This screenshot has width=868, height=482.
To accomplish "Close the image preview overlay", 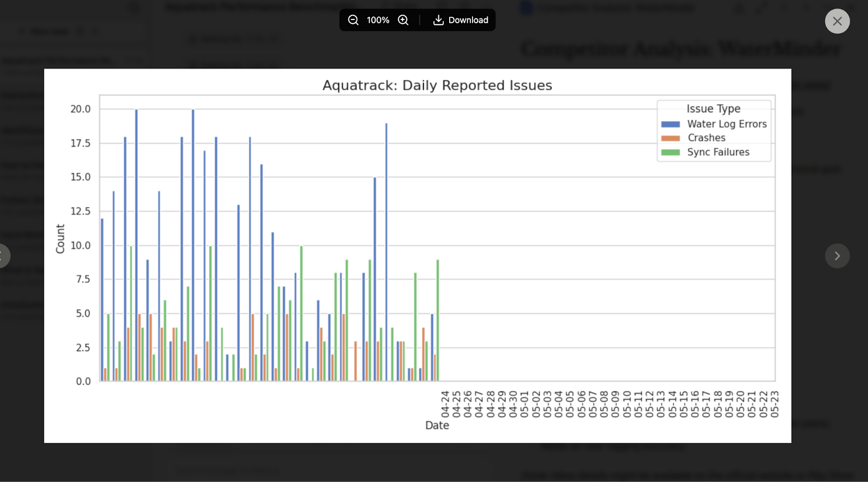I will (837, 21).
